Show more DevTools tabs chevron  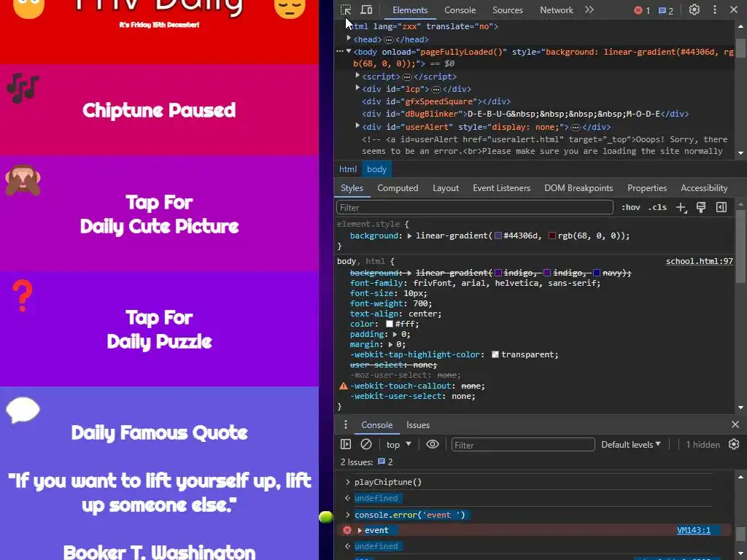[x=589, y=10]
